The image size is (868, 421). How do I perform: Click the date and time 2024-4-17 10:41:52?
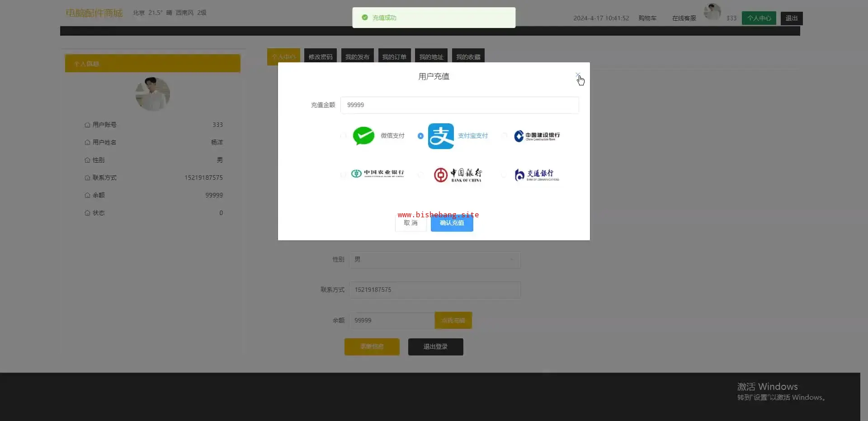tap(601, 18)
